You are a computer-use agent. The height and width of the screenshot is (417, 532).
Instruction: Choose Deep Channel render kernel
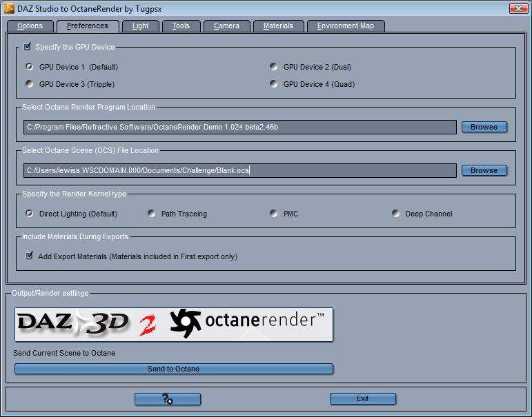click(x=395, y=213)
